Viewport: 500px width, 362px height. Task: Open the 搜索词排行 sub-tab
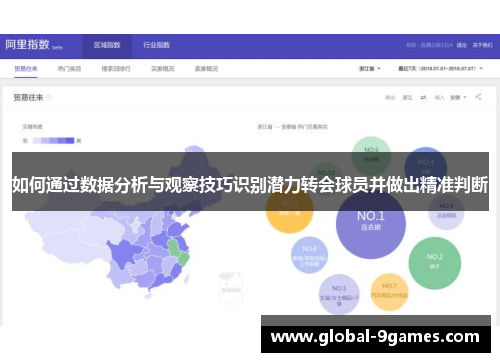point(116,69)
